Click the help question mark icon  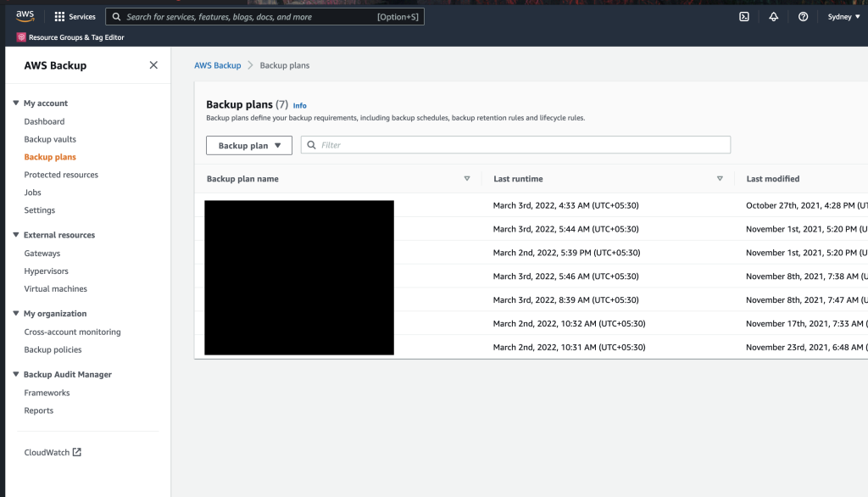(803, 16)
